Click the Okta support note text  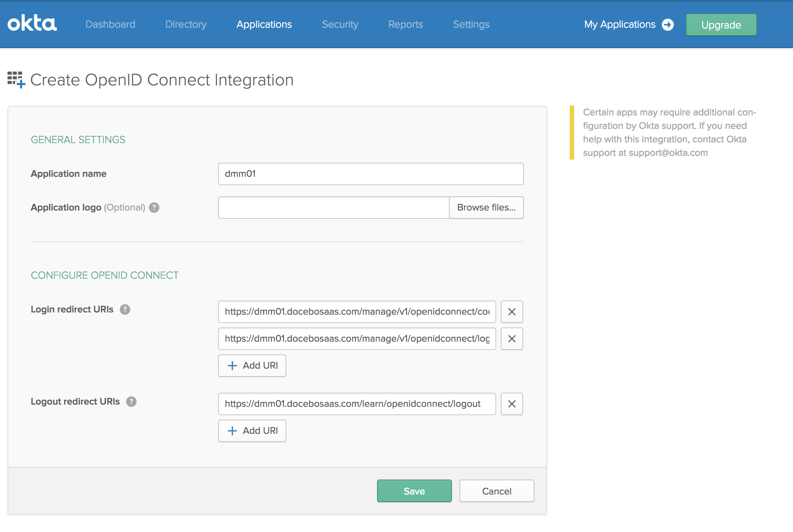click(669, 133)
